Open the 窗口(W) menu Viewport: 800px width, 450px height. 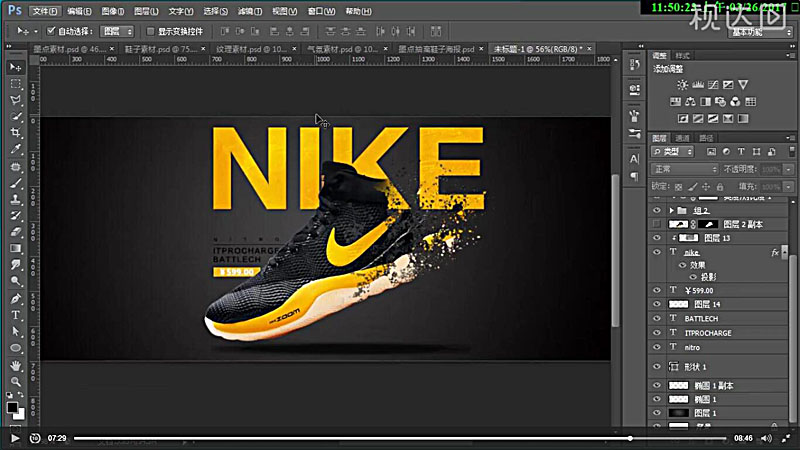click(x=321, y=11)
